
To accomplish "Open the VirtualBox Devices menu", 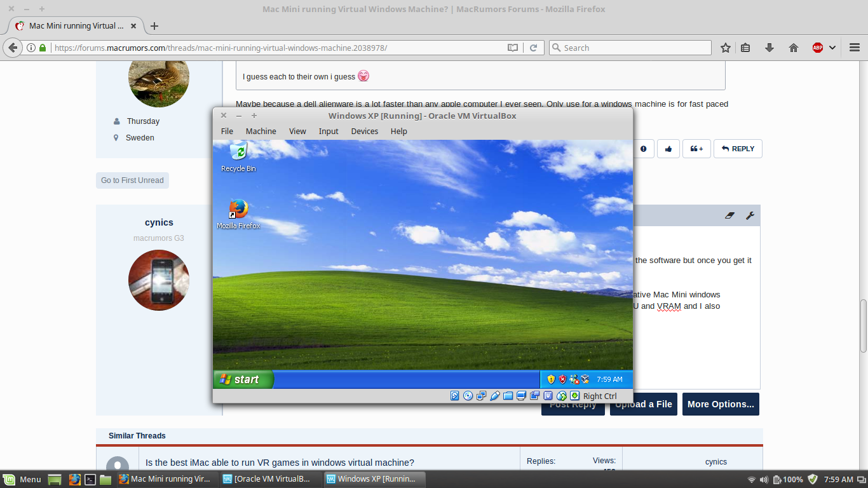I will pyautogui.click(x=364, y=132).
